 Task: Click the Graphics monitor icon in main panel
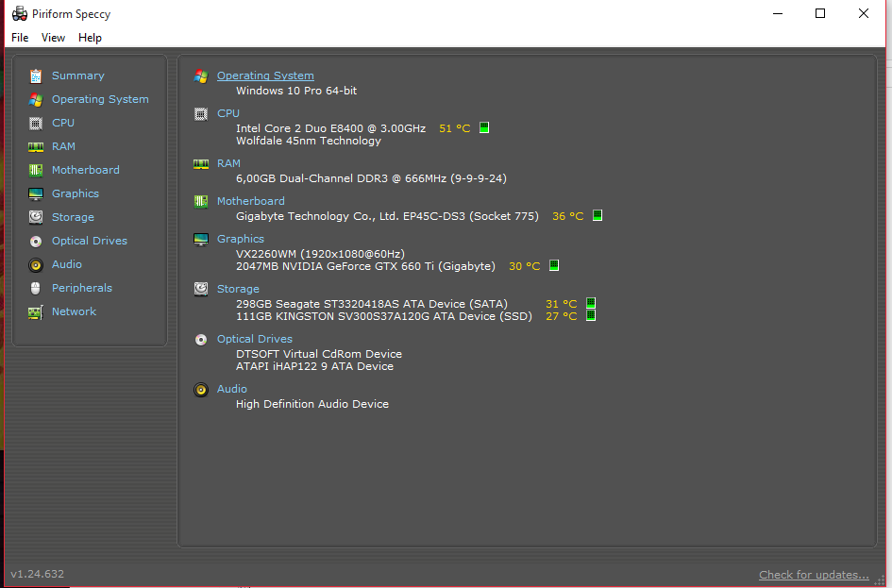201,240
